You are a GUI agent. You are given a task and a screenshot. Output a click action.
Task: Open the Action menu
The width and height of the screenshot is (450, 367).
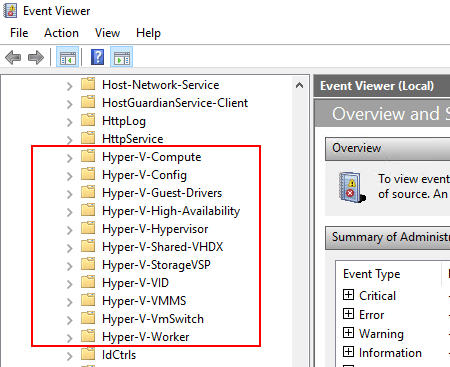(61, 33)
